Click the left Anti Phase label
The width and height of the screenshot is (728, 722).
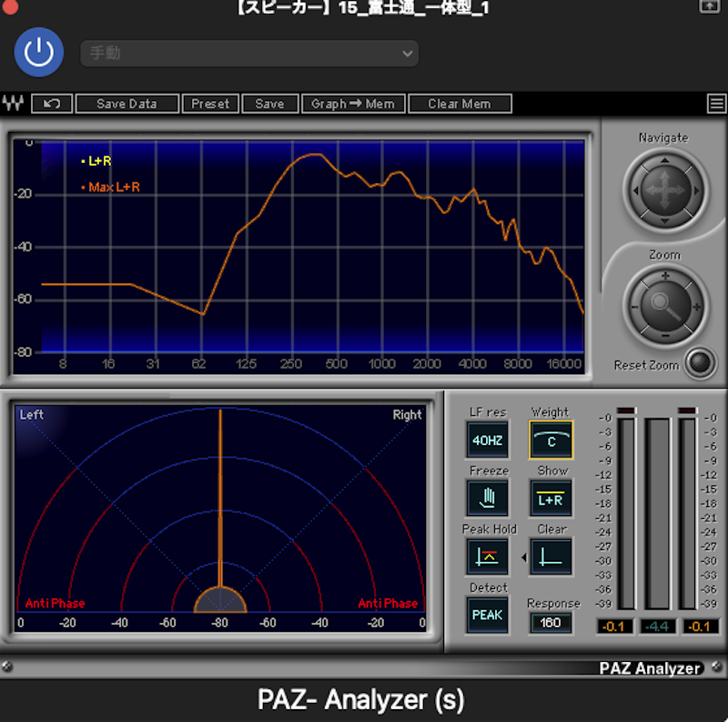pos(56,603)
